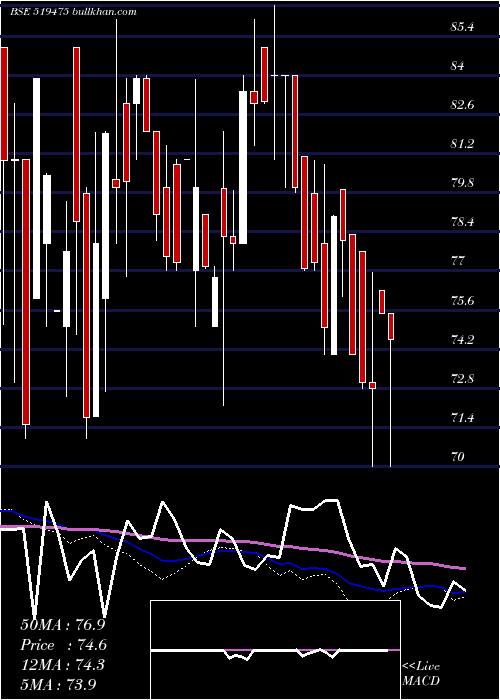Click the Price : 74.6 readout
Viewport: 500px width, 700px height.
pos(63,645)
